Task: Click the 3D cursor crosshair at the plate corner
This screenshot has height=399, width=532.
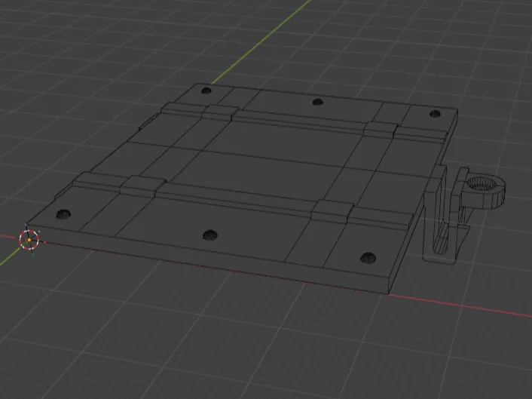Action: coord(29,240)
